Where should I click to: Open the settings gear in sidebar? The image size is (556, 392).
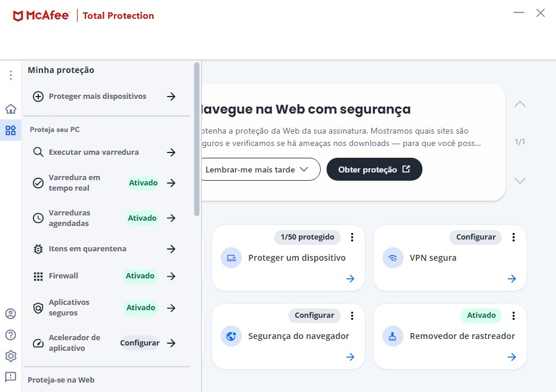10,356
